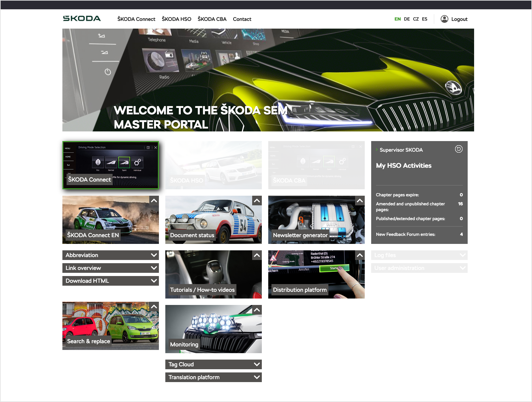This screenshot has height=402, width=532.
Task: Open the Distribution platform tile
Action: tap(316, 274)
